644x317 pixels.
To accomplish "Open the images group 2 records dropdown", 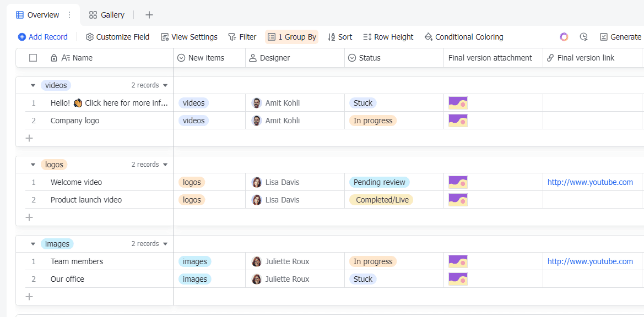I will click(165, 244).
